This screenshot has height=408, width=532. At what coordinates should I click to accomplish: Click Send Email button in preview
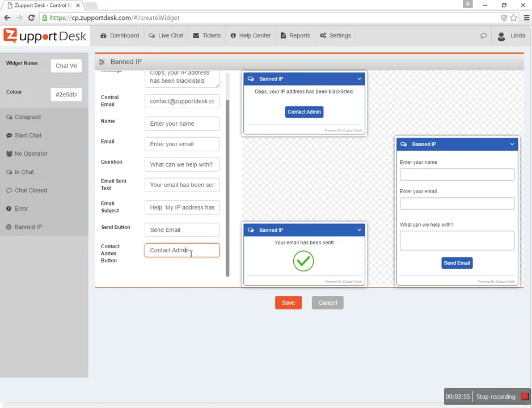(x=457, y=263)
